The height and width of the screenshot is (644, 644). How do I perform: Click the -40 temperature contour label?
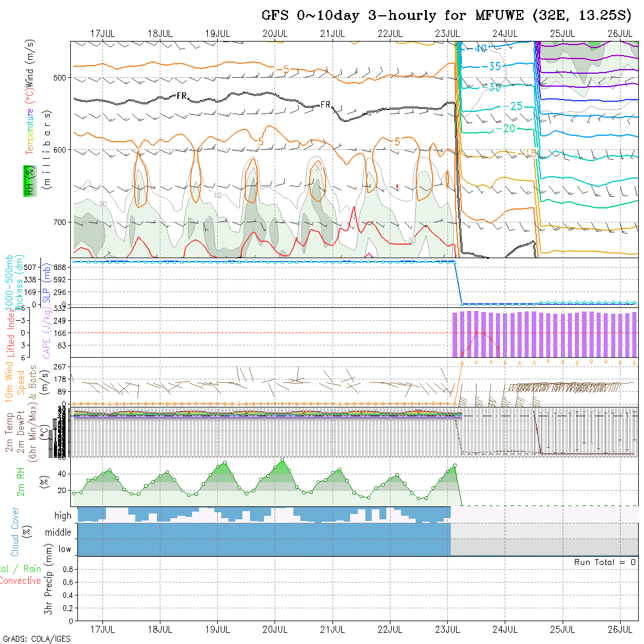tap(479, 49)
